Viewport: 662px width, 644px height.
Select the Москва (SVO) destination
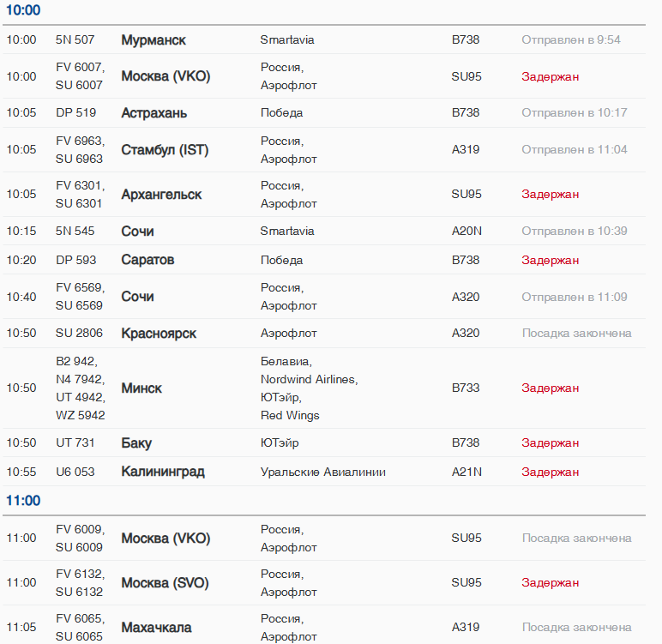click(x=165, y=583)
